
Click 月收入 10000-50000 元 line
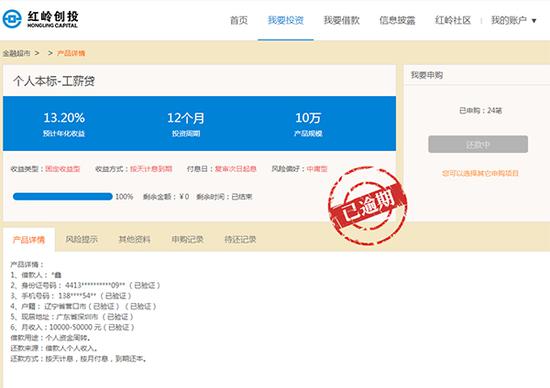(72, 327)
